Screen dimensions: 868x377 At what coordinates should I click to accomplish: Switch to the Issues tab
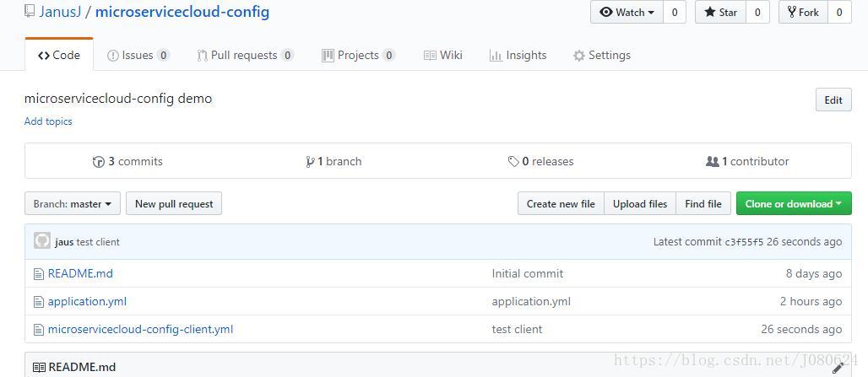[x=138, y=56]
